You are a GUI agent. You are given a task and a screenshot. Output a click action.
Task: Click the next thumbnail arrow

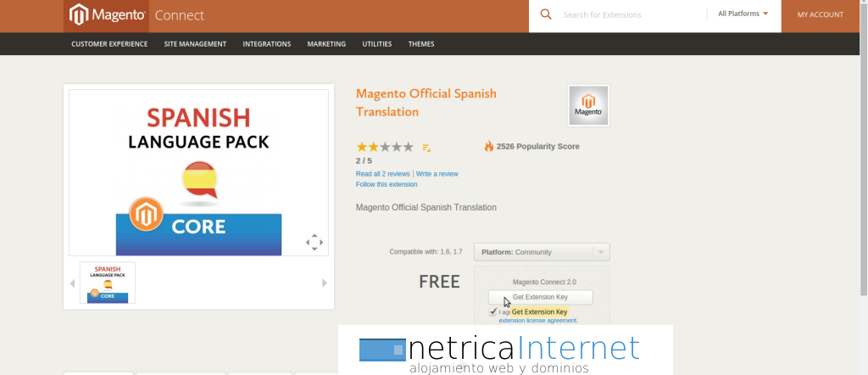[325, 283]
